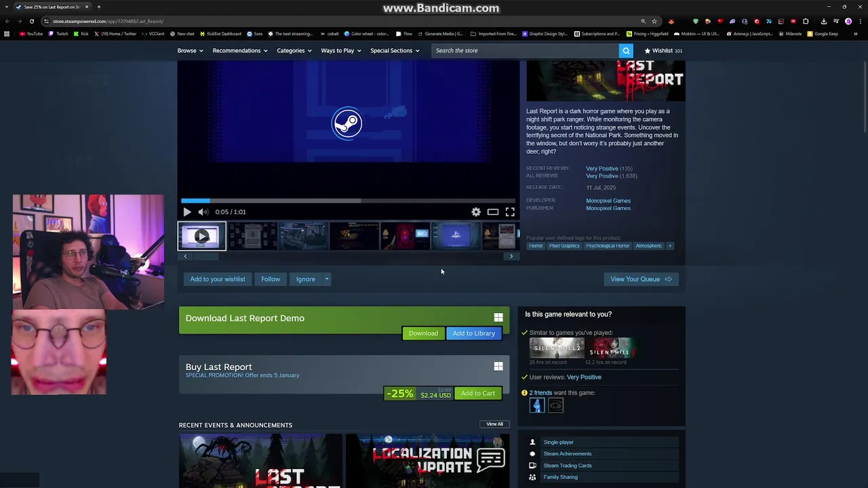
Task: Open the Pixel Graphics tag
Action: (x=564, y=246)
